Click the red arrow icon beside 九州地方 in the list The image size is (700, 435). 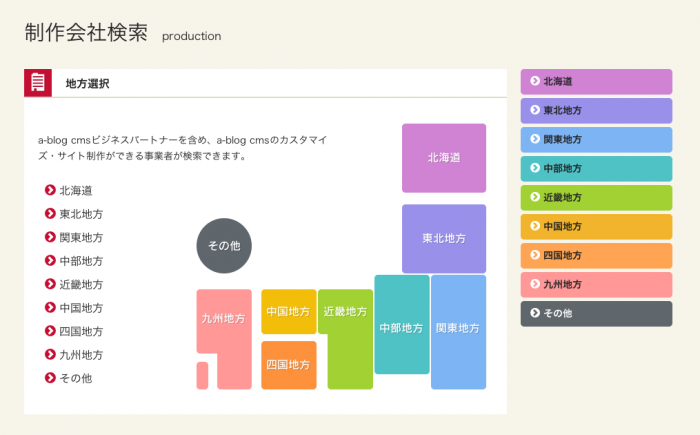pyautogui.click(x=50, y=354)
